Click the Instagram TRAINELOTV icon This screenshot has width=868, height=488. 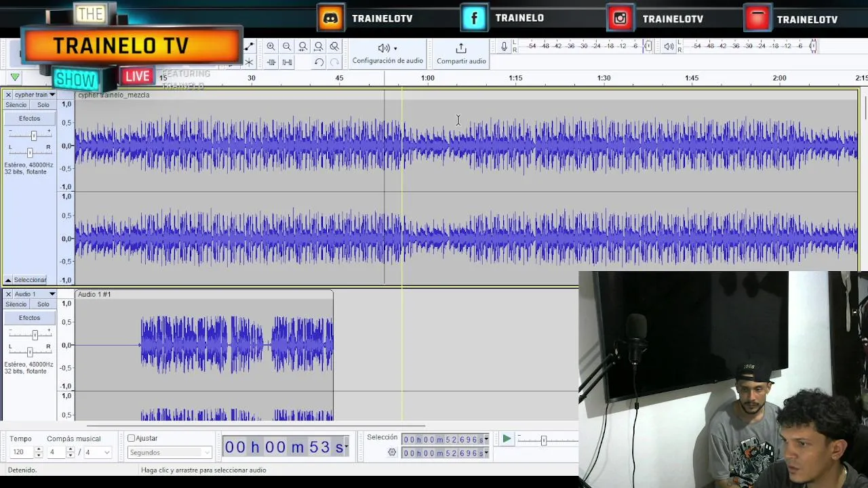pyautogui.click(x=620, y=18)
